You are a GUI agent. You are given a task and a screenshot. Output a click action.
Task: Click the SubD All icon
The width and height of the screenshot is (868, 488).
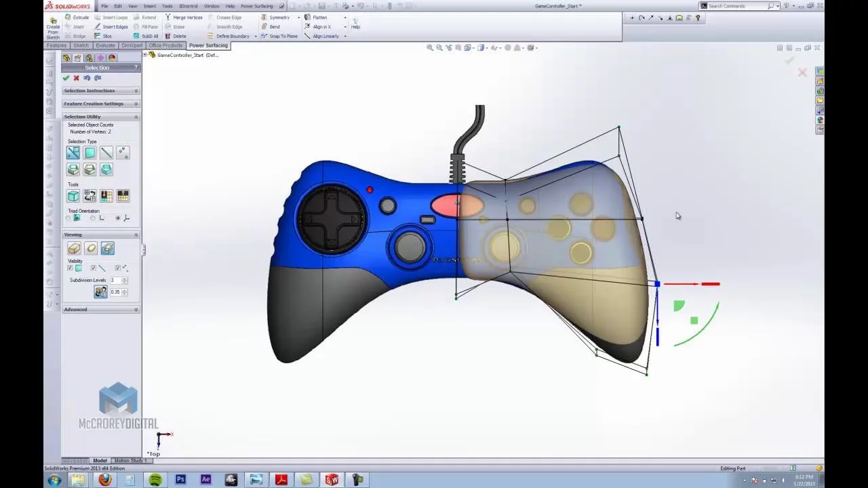(136, 36)
